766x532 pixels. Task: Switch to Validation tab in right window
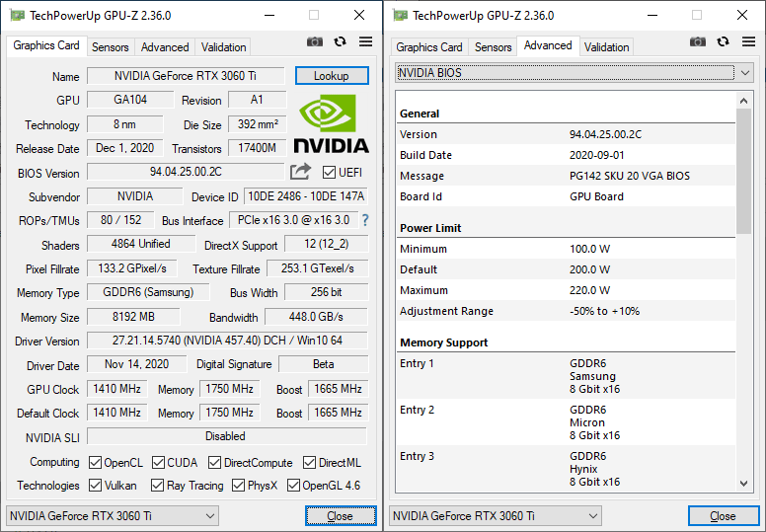[606, 47]
